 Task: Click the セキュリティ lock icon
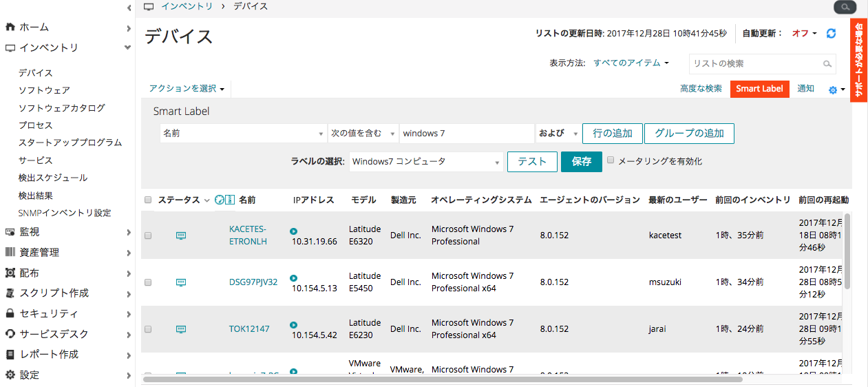point(10,314)
